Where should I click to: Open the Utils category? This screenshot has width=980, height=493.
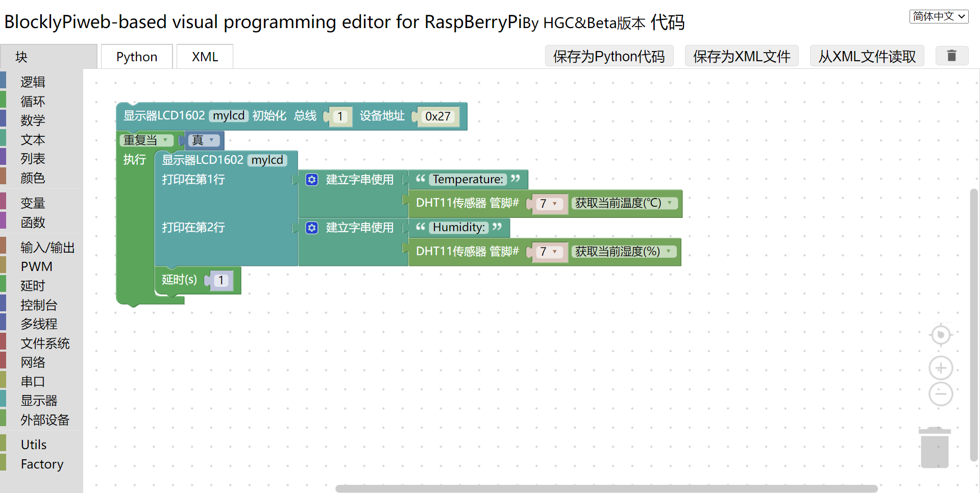click(x=41, y=445)
